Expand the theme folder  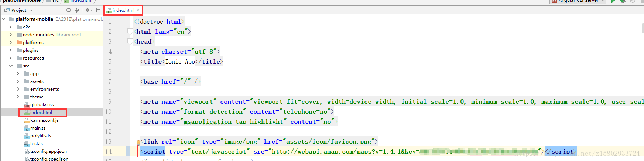[x=18, y=97]
